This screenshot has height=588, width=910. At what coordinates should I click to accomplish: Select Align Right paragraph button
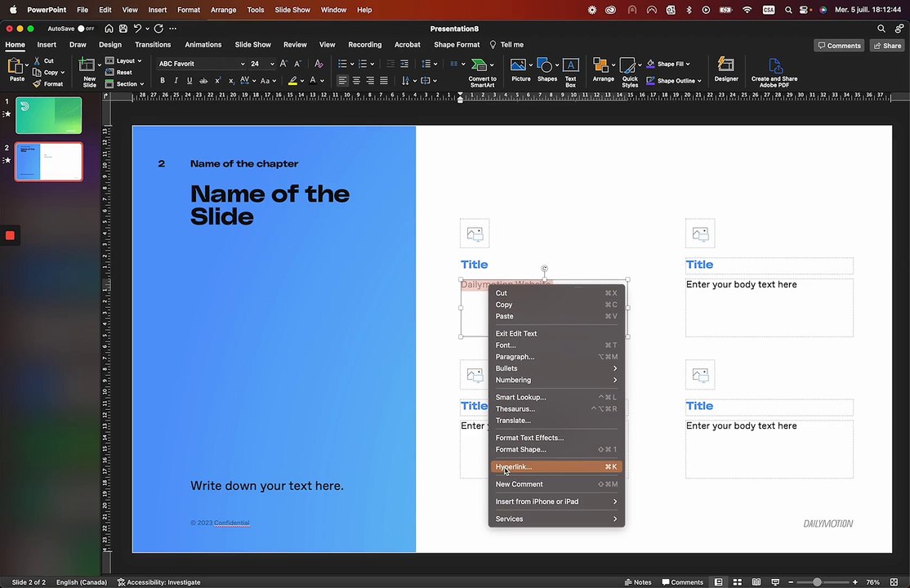[x=370, y=81]
